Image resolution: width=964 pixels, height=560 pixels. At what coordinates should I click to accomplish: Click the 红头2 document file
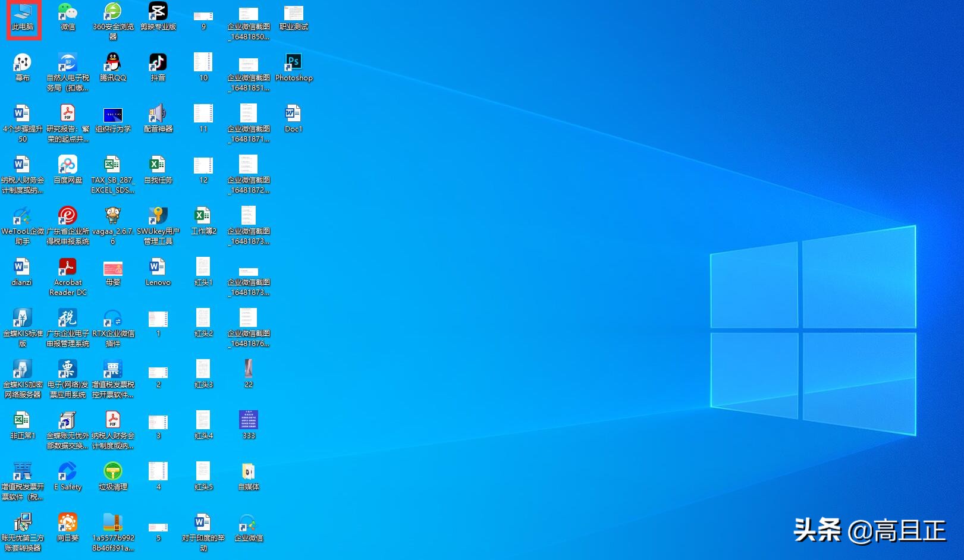coord(203,323)
